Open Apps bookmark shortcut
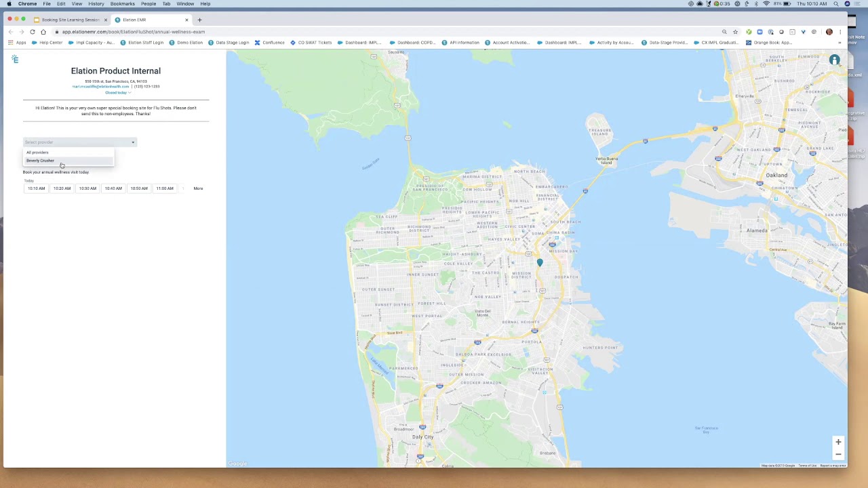Image resolution: width=868 pixels, height=488 pixels. click(17, 43)
